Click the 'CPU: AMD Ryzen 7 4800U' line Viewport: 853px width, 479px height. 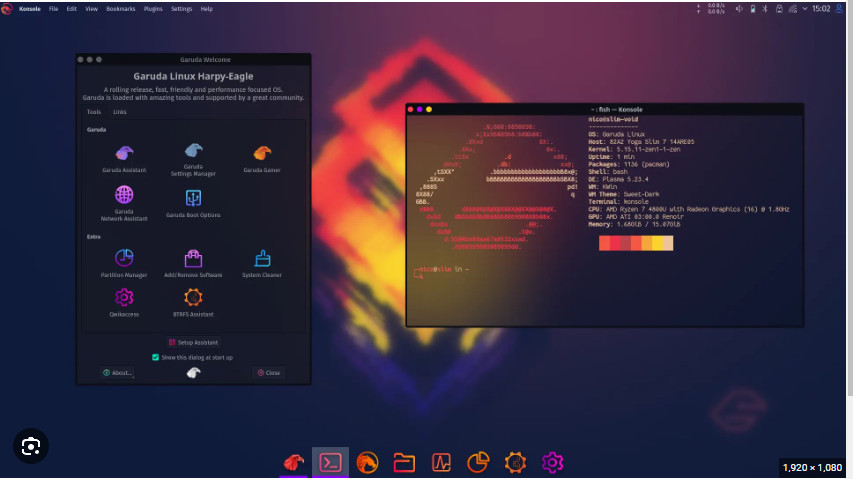coord(689,209)
